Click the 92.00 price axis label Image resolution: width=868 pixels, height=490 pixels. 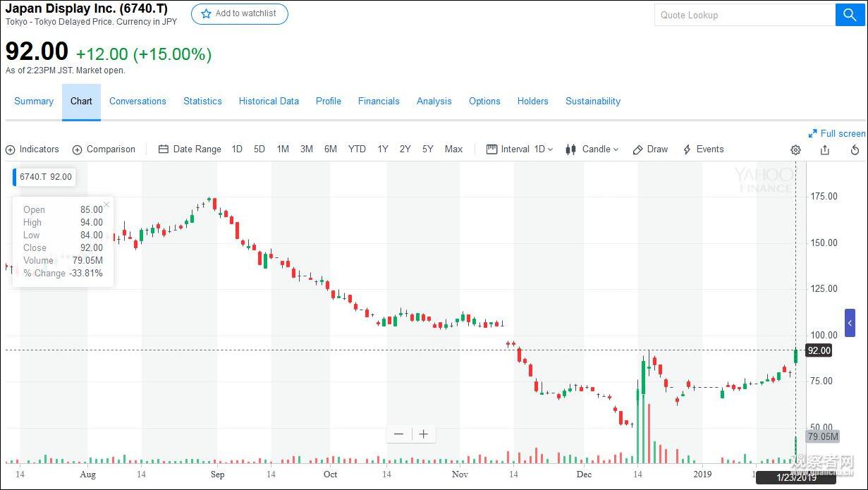[x=818, y=350]
